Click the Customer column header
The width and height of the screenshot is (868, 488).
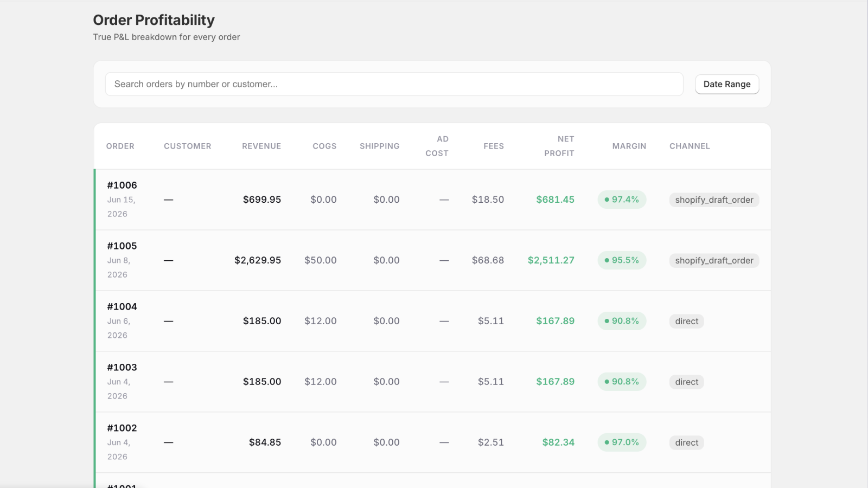188,146
